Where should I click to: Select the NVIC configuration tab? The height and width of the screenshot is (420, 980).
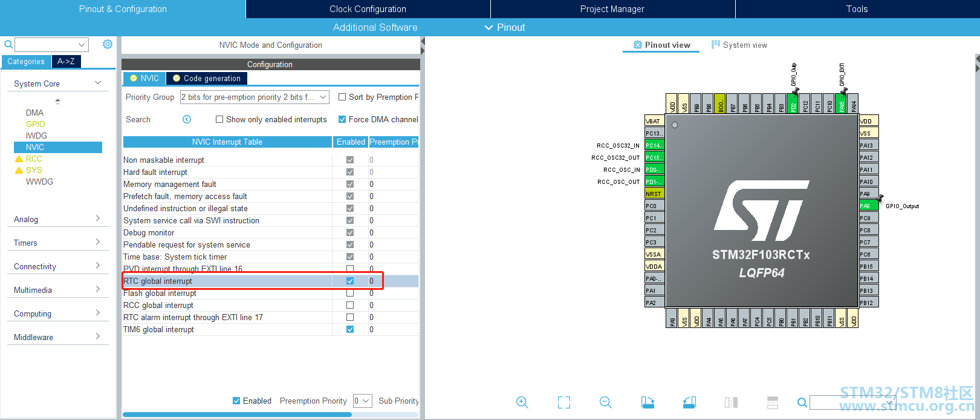(x=144, y=78)
